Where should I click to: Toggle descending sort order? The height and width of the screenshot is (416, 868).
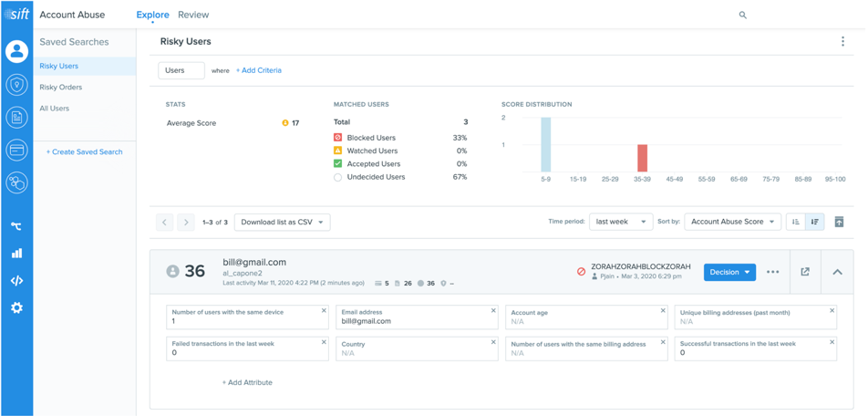click(815, 222)
